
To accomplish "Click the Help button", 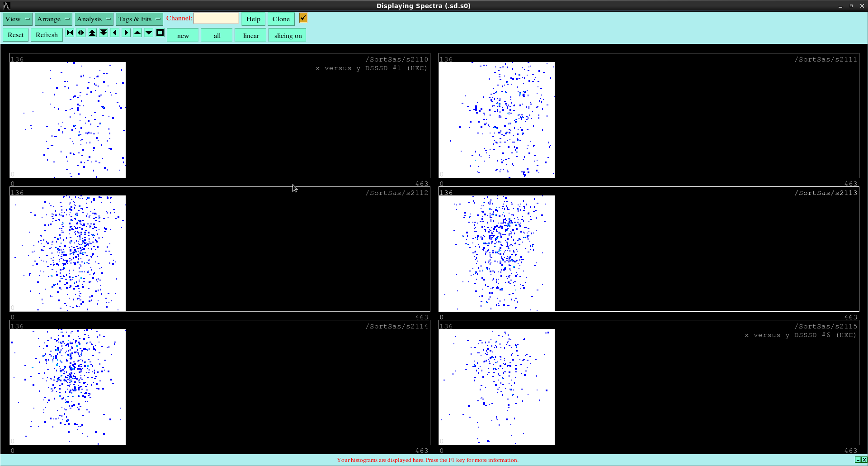I will 253,19.
